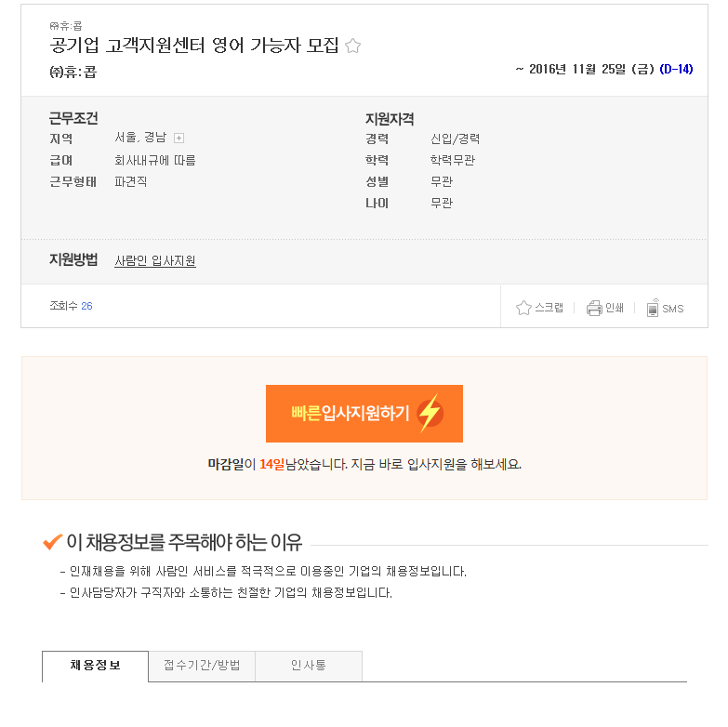This screenshot has height=727, width=728.
Task: Favorite the job posting using the title star
Action: tap(353, 46)
